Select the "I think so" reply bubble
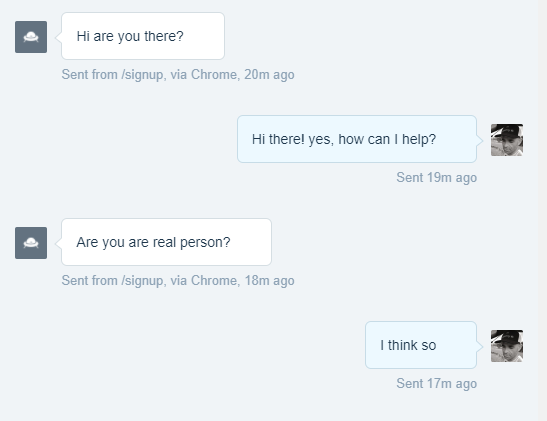This screenshot has width=547, height=421. [421, 345]
